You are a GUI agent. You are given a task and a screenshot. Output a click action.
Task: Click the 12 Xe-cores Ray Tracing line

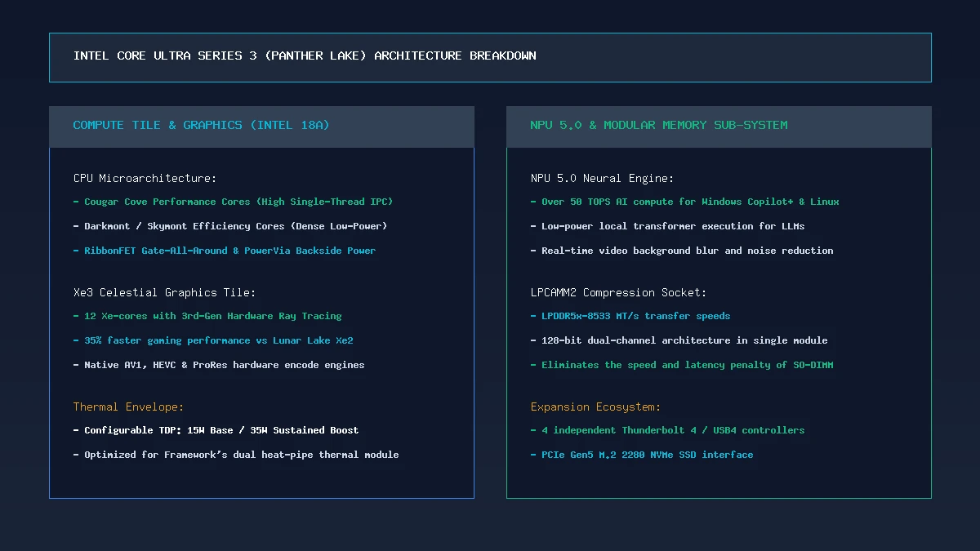tap(207, 316)
